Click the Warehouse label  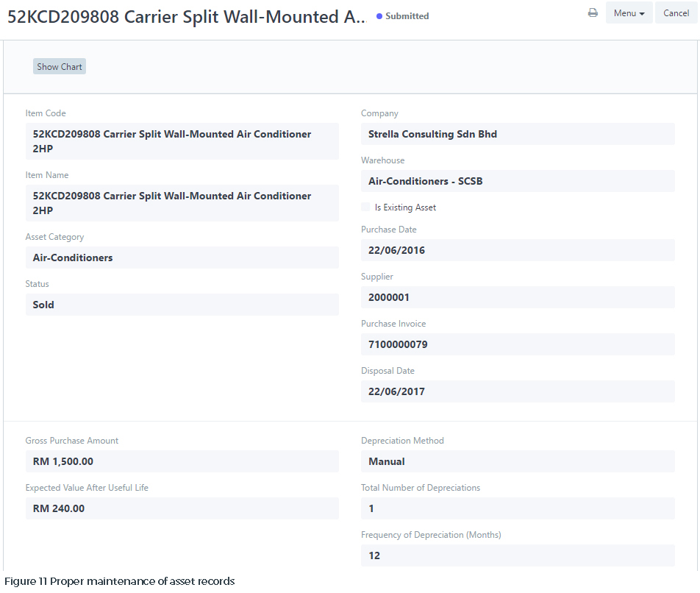(382, 160)
